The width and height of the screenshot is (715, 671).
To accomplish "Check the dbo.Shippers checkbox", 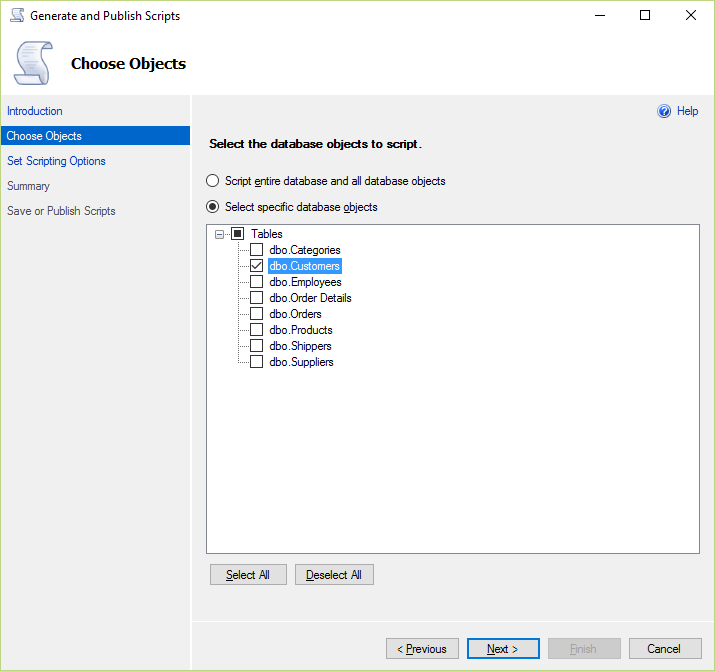I will point(257,346).
